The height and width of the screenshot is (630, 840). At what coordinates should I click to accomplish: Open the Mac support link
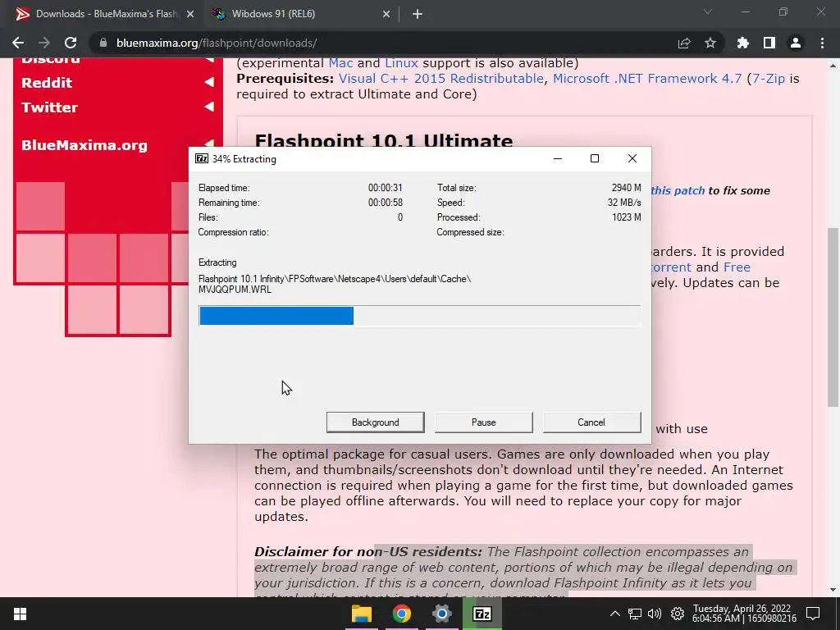click(x=340, y=62)
